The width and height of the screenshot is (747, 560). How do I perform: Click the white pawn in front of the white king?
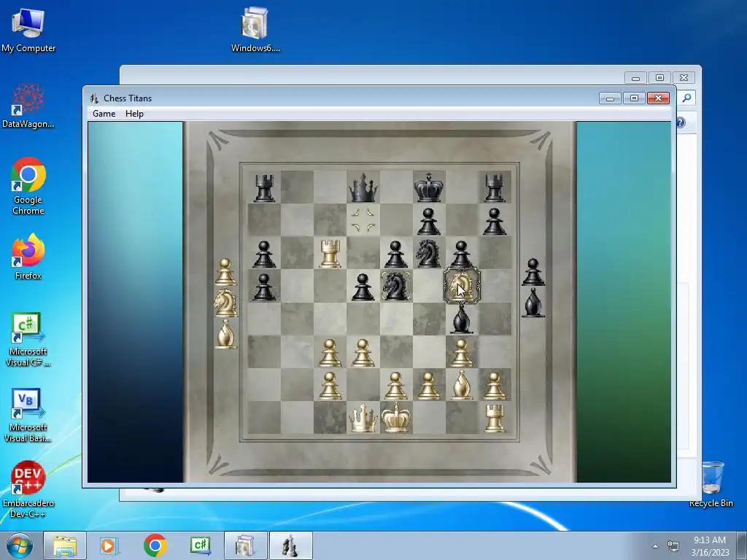pyautogui.click(x=395, y=385)
